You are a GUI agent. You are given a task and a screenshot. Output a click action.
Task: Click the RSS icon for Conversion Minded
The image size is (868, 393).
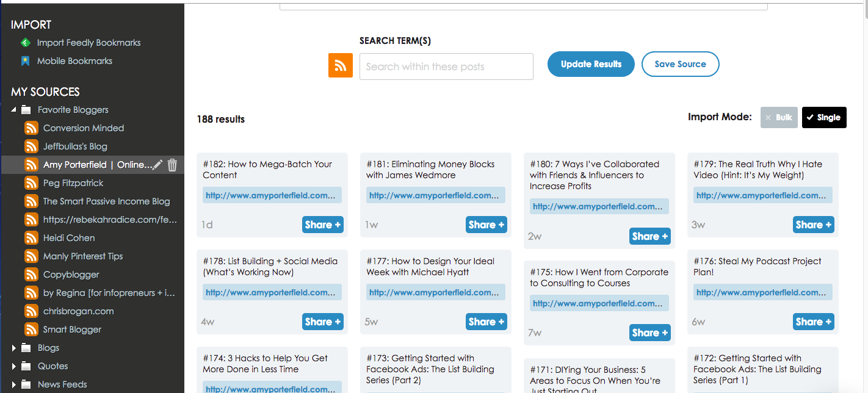click(x=31, y=128)
